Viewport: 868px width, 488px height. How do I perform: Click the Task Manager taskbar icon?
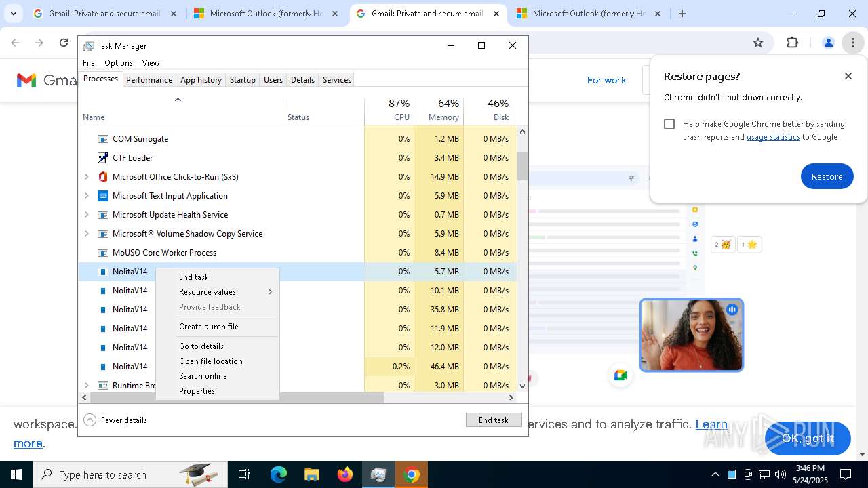pyautogui.click(x=378, y=474)
